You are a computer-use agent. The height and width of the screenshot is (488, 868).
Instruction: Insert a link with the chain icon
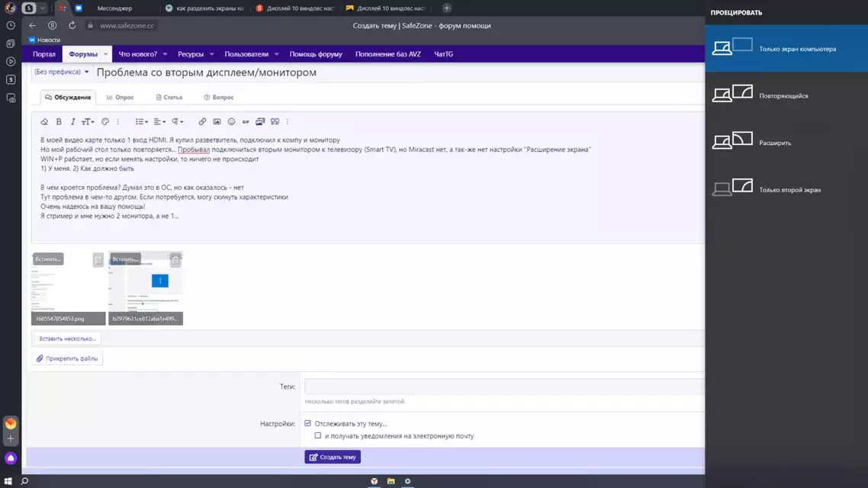pos(202,122)
